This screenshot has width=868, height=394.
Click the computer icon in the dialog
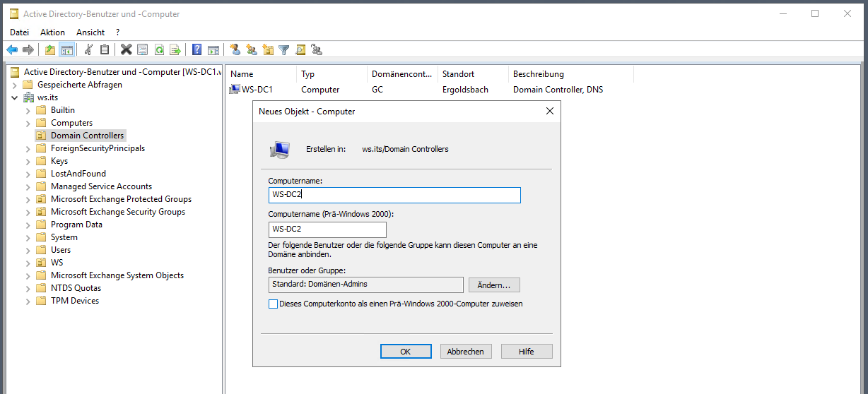(279, 149)
